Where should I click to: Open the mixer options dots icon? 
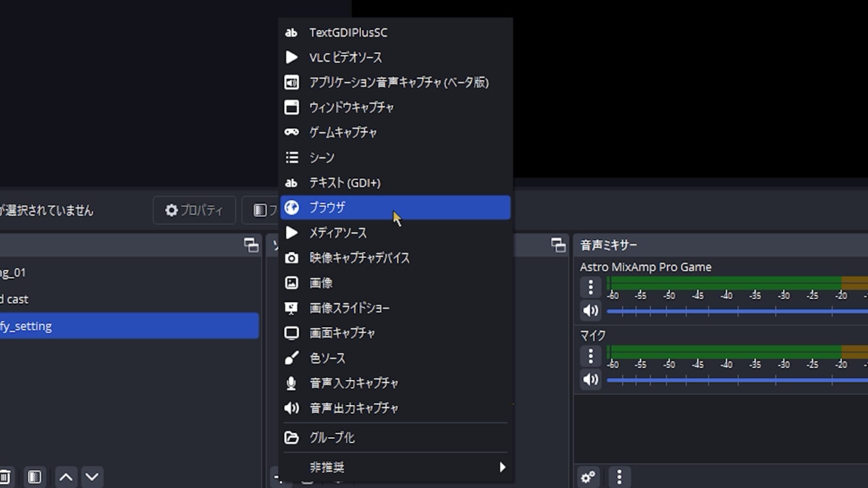point(619,477)
